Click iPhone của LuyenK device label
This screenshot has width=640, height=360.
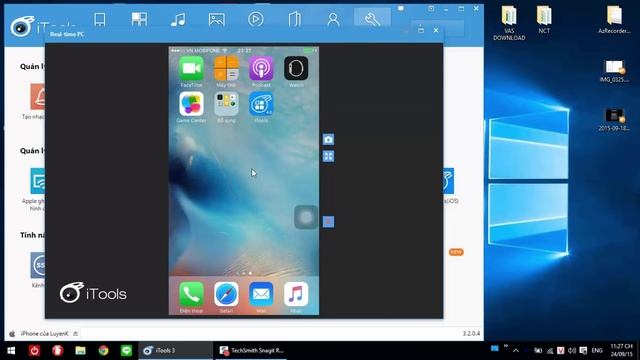(44, 334)
